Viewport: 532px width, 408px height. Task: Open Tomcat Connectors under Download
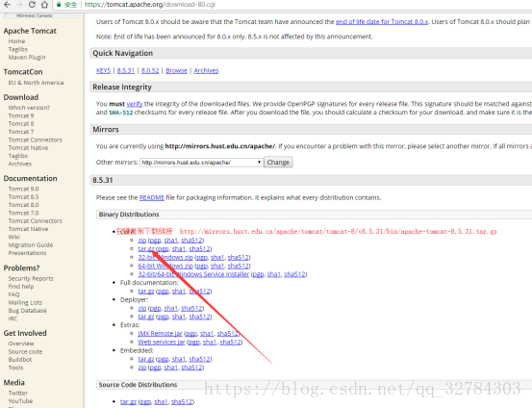tap(36, 140)
